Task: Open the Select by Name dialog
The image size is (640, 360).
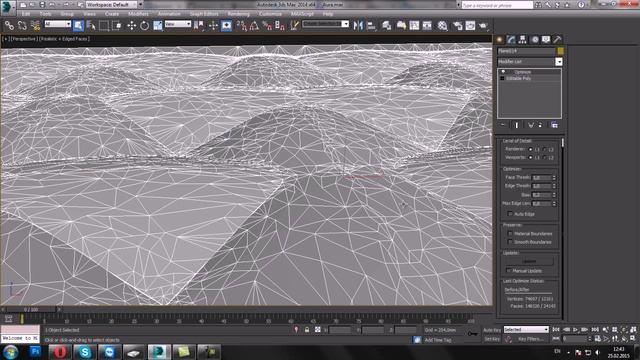Action: (91, 26)
